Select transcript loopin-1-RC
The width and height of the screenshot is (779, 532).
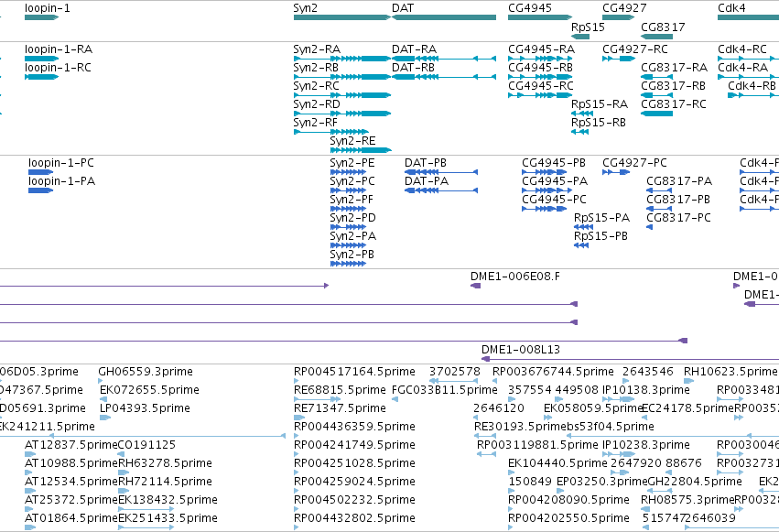click(x=42, y=77)
